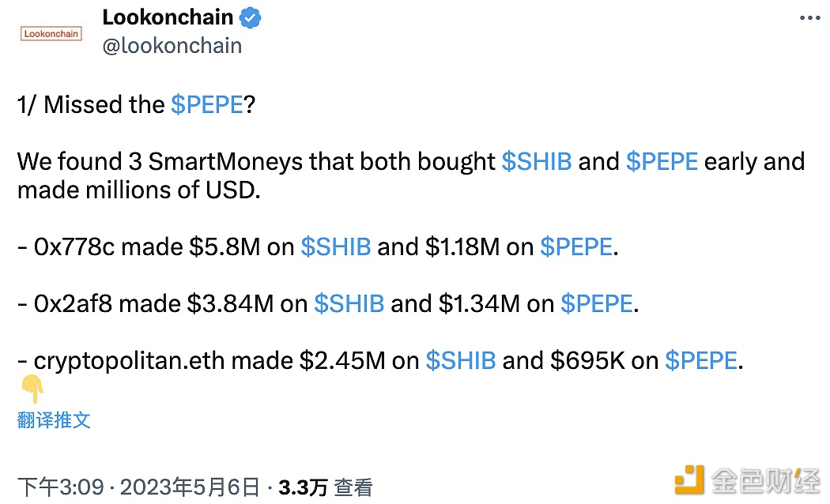830x504 pixels.
Task: Open $SHIB cashtag on the 0x778c line
Action: pos(336,247)
